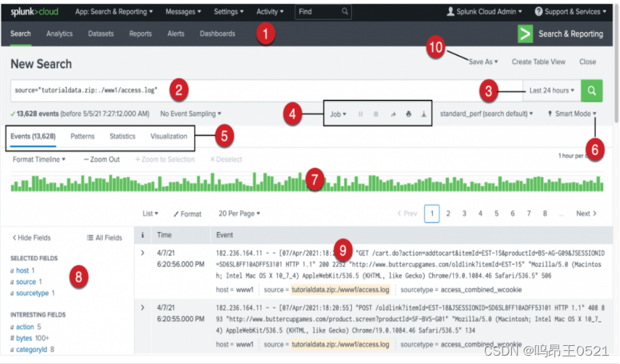This screenshot has height=364, width=620.
Task: Click the print results icon
Action: 408,114
